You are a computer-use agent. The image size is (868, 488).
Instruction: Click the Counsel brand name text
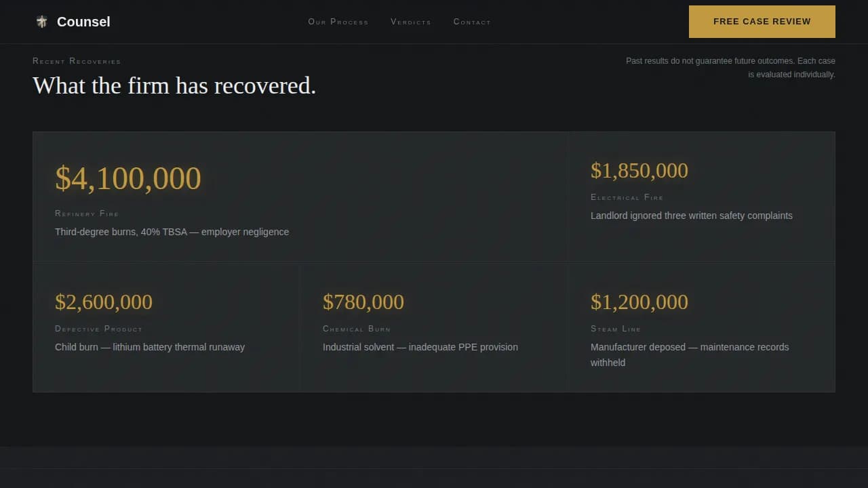point(83,21)
